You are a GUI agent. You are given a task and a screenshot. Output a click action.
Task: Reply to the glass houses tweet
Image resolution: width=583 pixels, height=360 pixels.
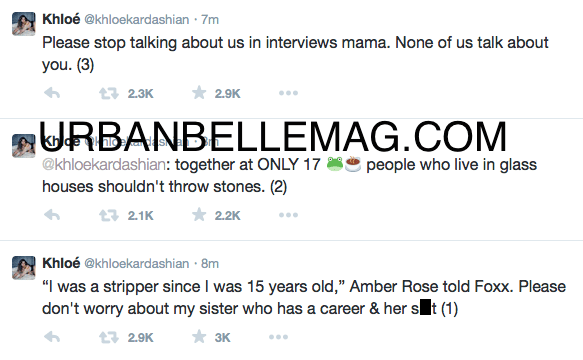click(52, 215)
